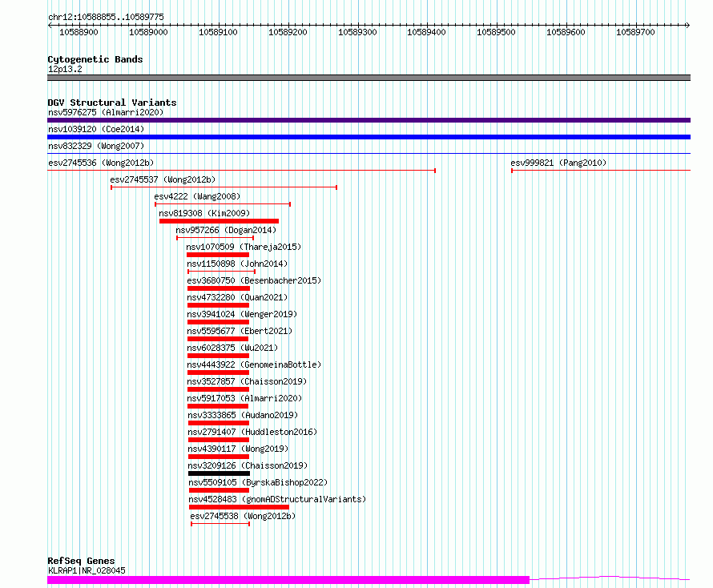
Task: Select nsv4528483 (gnomADStructuralVariants) label
Action: [277, 499]
